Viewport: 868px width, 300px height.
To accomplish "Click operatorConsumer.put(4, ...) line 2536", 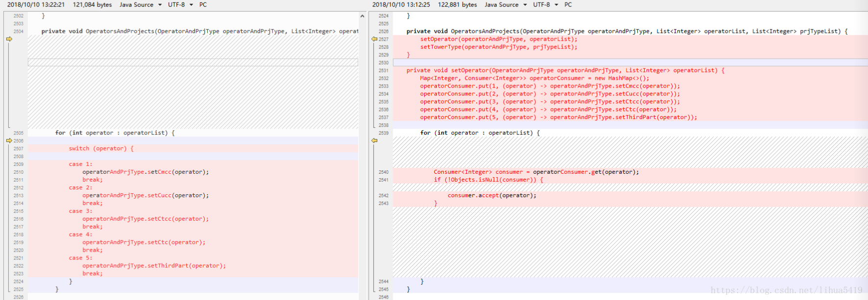I will [x=548, y=109].
